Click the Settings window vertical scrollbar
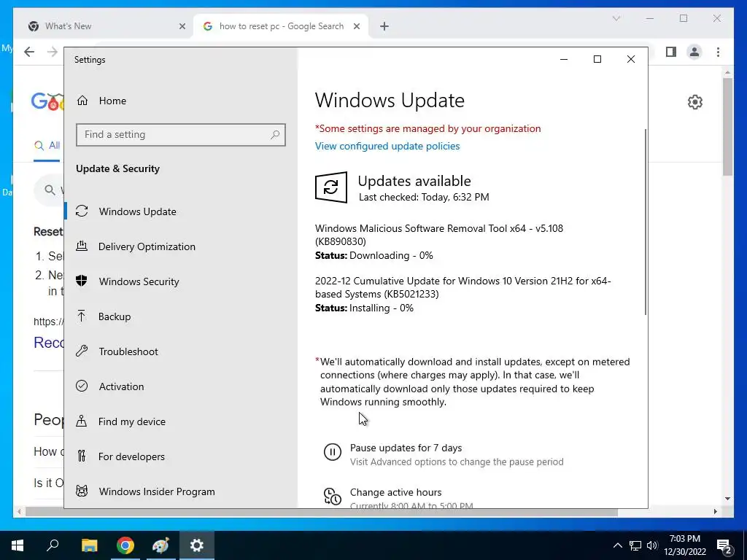Image resolution: width=747 pixels, height=560 pixels. pos(646,222)
